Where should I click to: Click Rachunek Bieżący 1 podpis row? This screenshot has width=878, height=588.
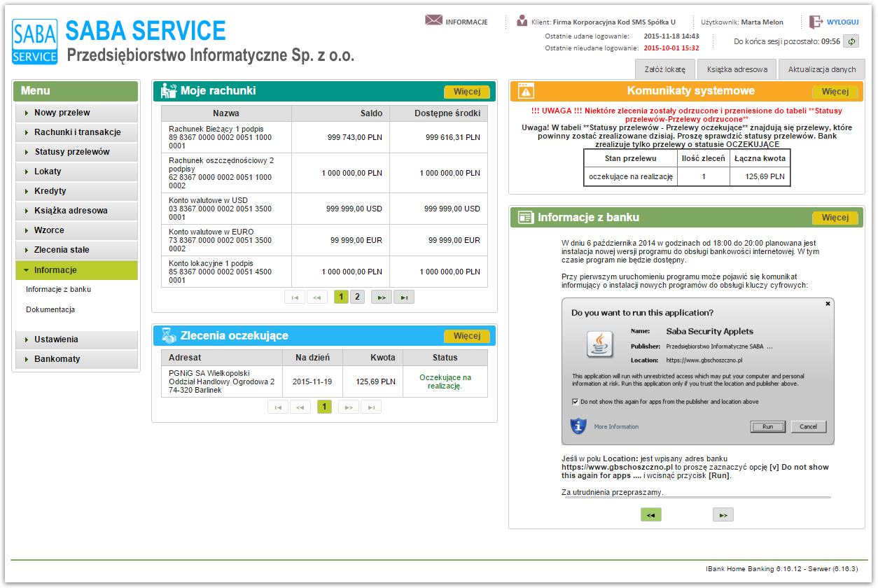324,138
